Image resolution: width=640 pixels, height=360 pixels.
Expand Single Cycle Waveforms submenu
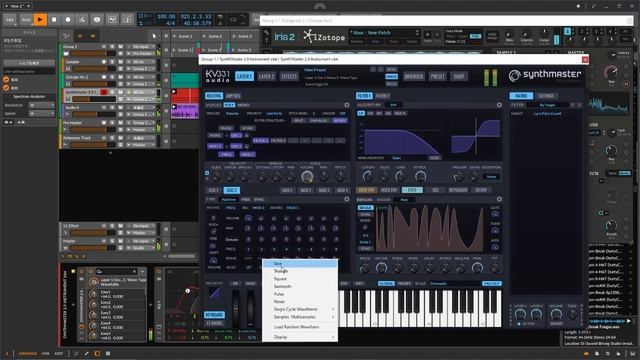point(300,309)
